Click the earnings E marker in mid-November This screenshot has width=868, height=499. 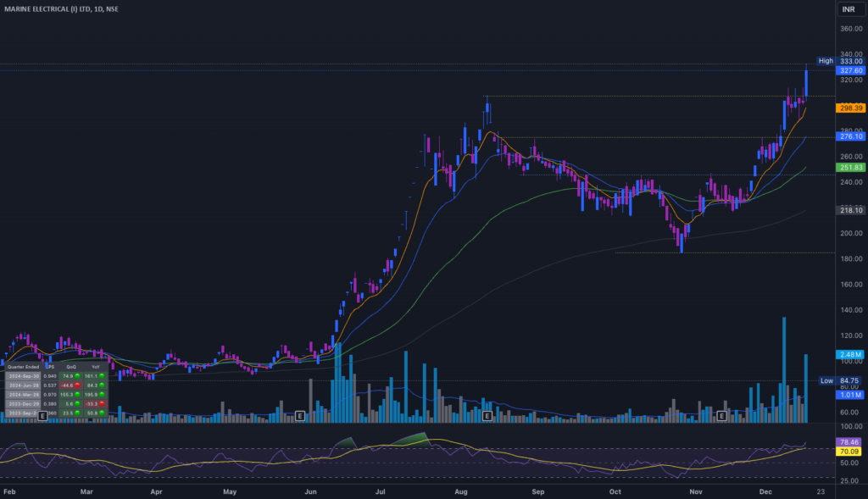click(x=721, y=416)
